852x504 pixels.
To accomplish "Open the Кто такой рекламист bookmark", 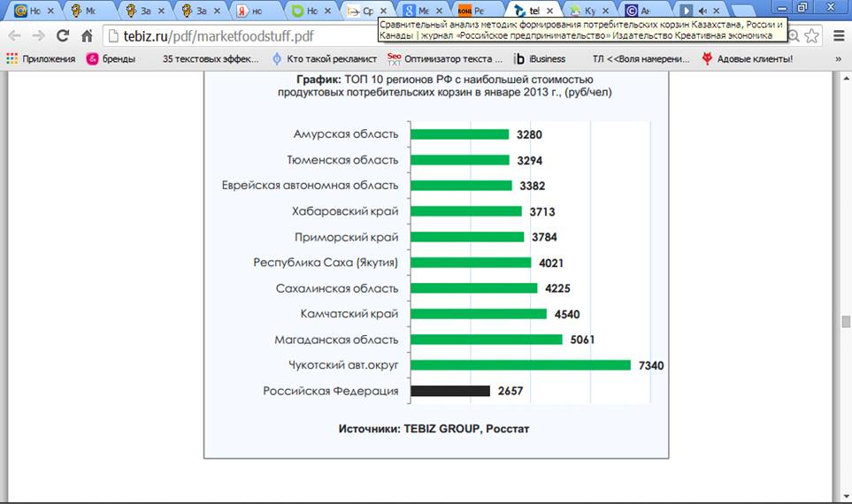I will 325,58.
